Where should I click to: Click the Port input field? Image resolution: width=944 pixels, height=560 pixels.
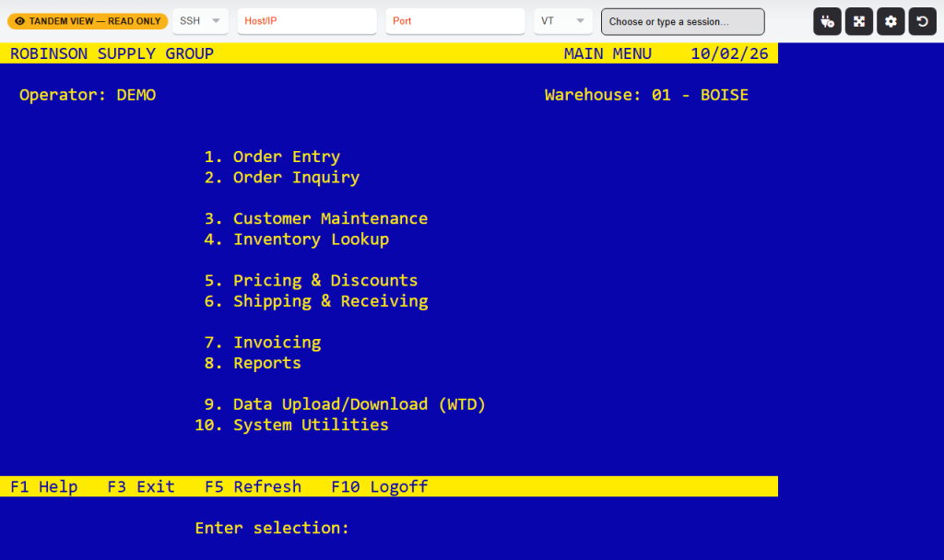point(455,21)
